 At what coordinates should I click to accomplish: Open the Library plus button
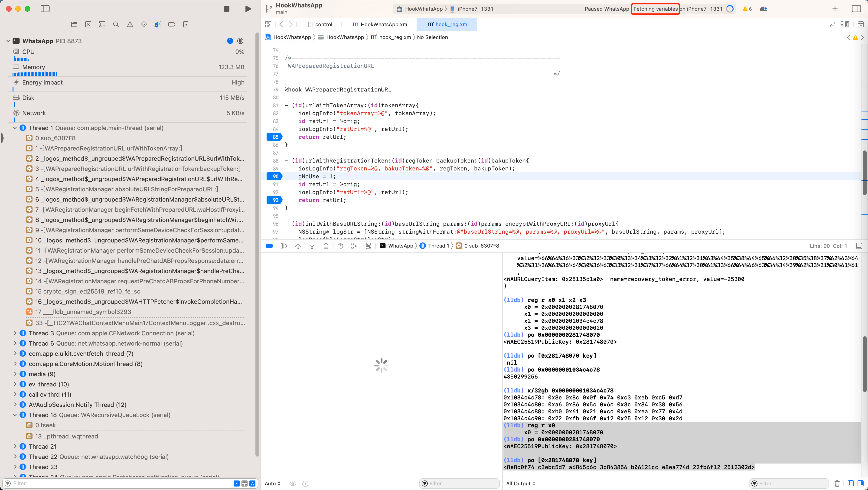pyautogui.click(x=835, y=9)
